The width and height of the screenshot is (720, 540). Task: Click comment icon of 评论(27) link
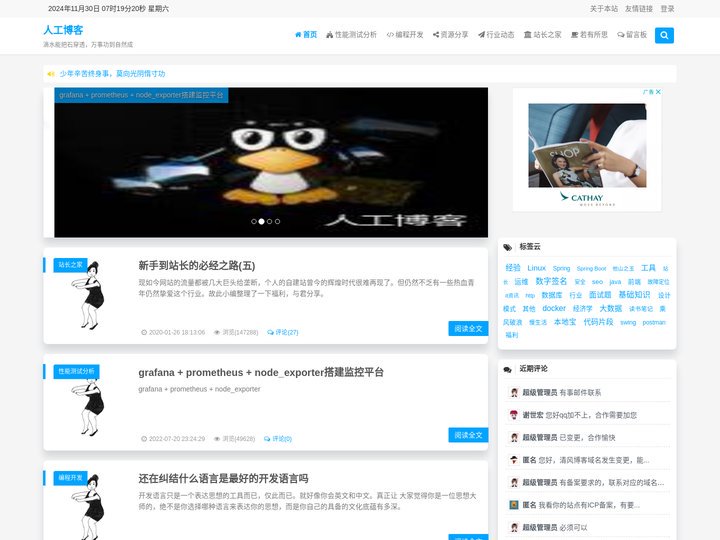270,332
